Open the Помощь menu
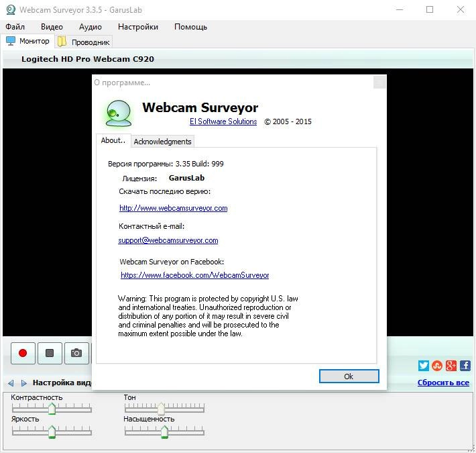The width and height of the screenshot is (476, 453). point(190,27)
